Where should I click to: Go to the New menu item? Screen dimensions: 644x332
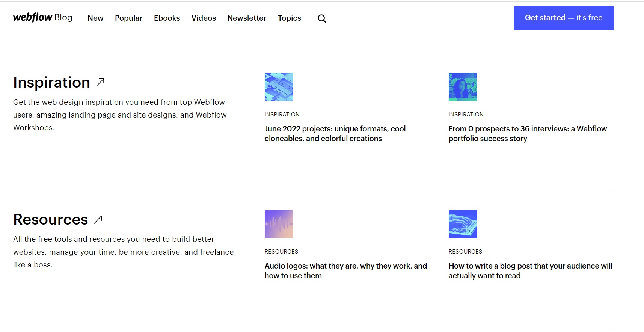[95, 18]
